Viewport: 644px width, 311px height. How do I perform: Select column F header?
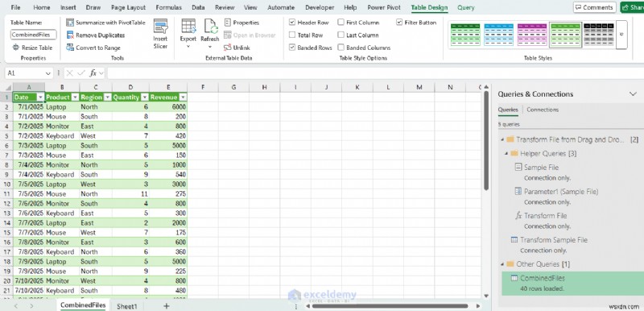point(203,87)
